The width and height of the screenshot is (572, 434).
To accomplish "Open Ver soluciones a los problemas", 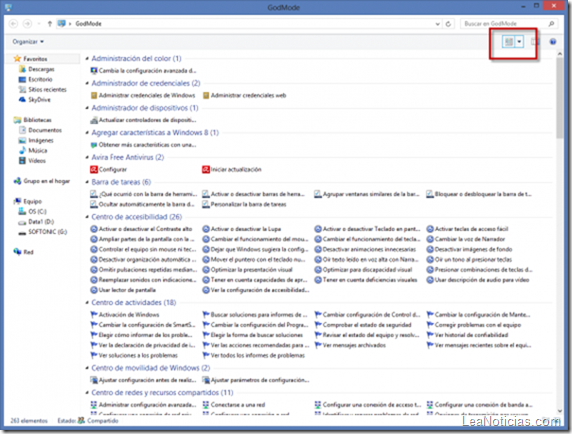I will coord(134,355).
